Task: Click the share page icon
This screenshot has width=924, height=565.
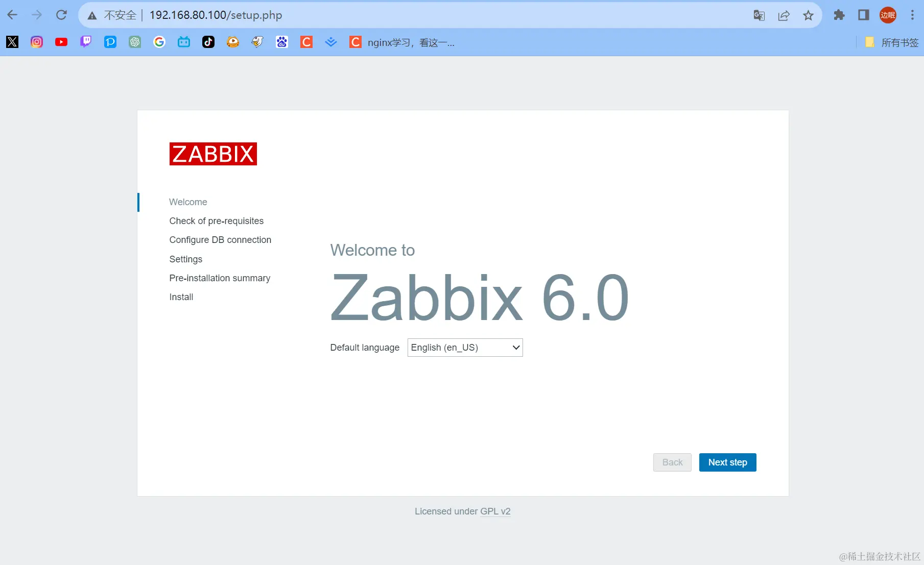Action: (784, 15)
